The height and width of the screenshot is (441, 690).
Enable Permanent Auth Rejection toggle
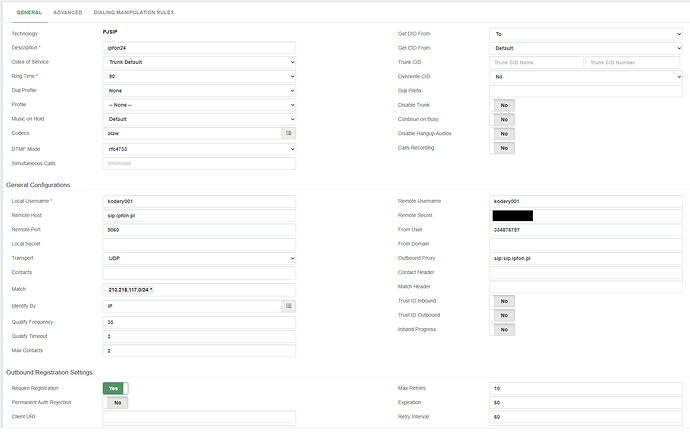click(x=115, y=402)
